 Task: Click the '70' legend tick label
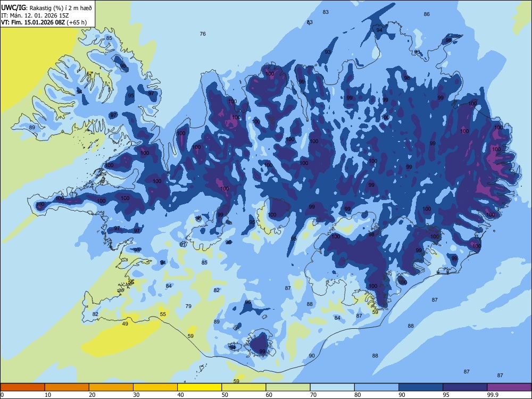[x=313, y=395]
